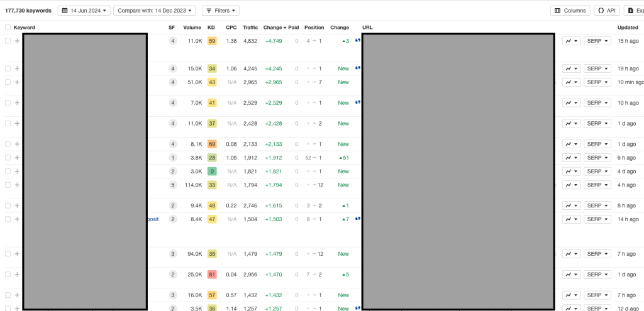Sort by the KD column header

pos(211,28)
